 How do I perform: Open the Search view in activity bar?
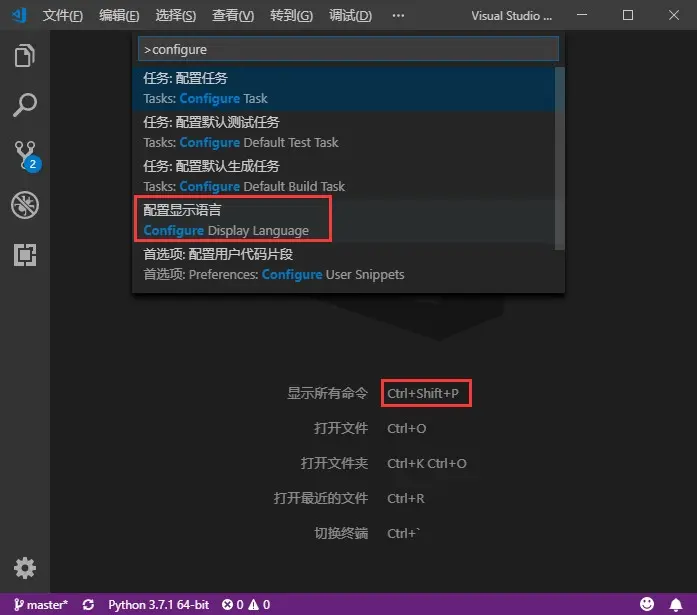[24, 105]
